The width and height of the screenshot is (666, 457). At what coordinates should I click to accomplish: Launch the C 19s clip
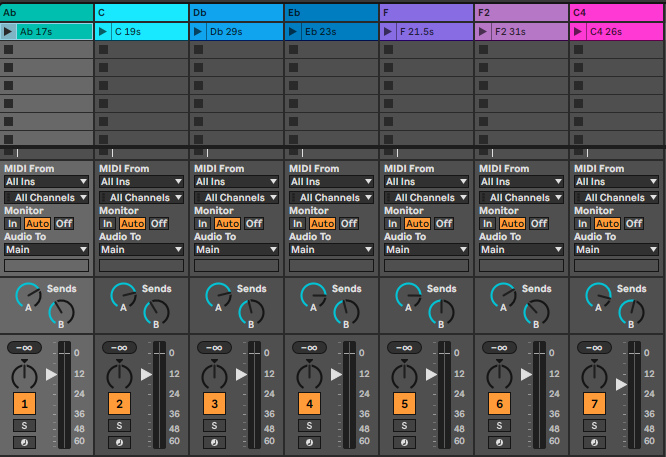(x=103, y=31)
